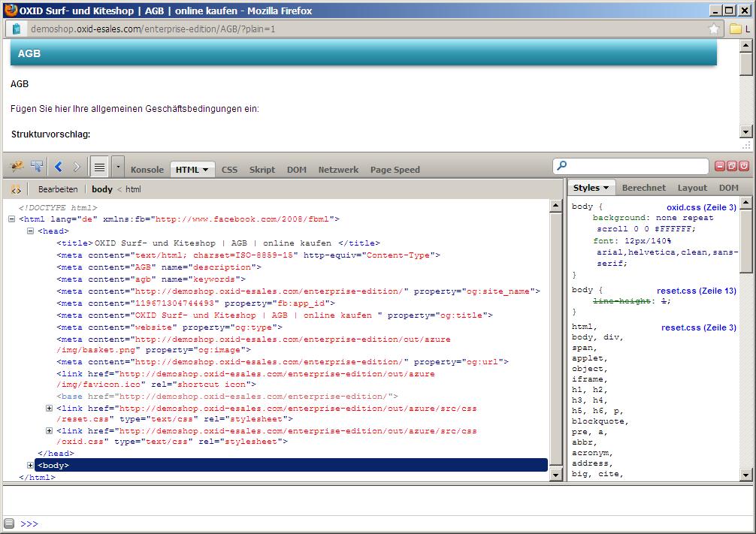Expand the body element node

31,466
